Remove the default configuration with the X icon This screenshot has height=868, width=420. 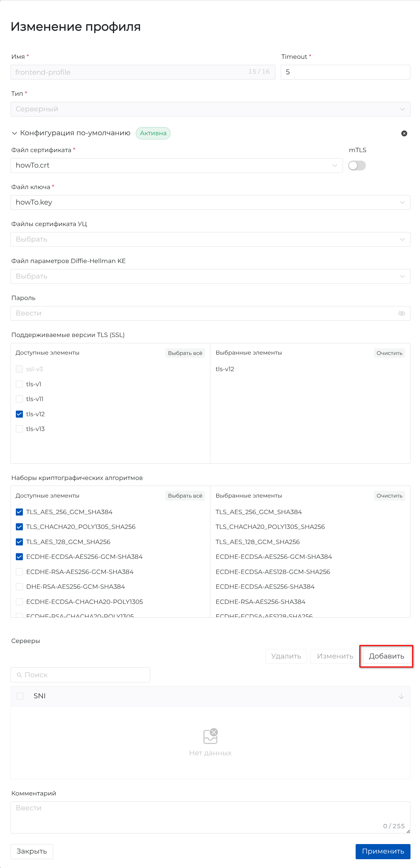click(x=404, y=133)
